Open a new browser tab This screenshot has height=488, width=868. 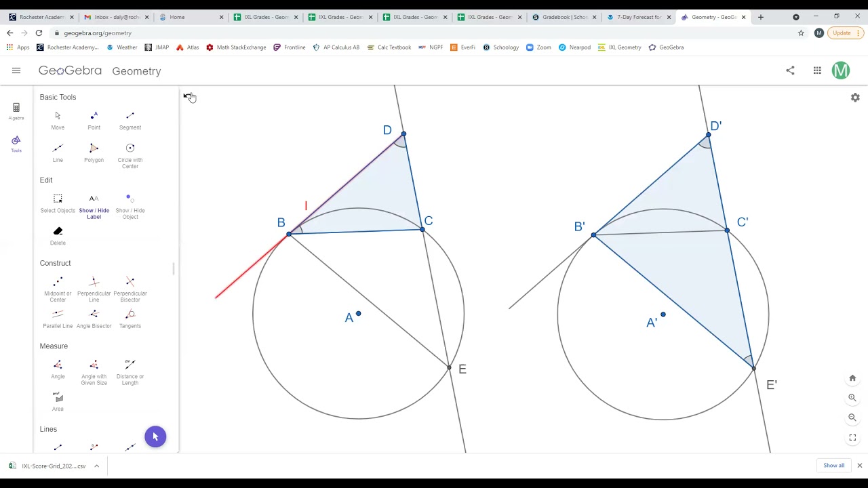pos(760,17)
